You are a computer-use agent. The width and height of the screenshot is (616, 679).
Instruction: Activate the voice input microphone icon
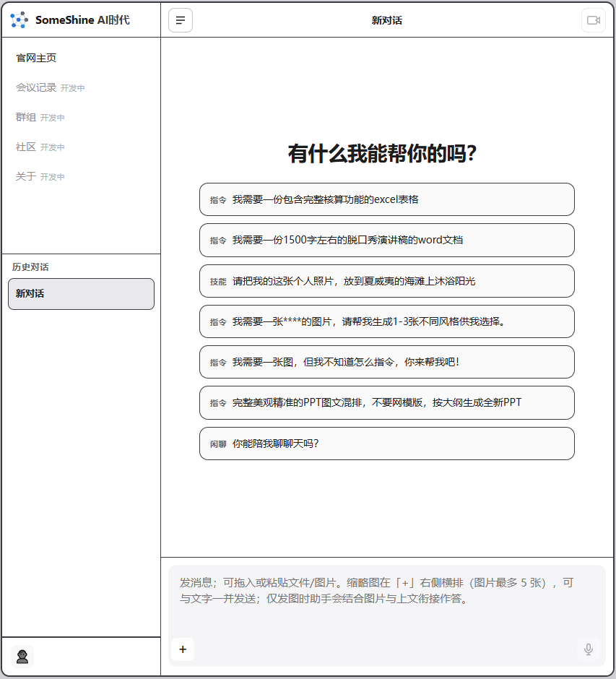pos(588,649)
